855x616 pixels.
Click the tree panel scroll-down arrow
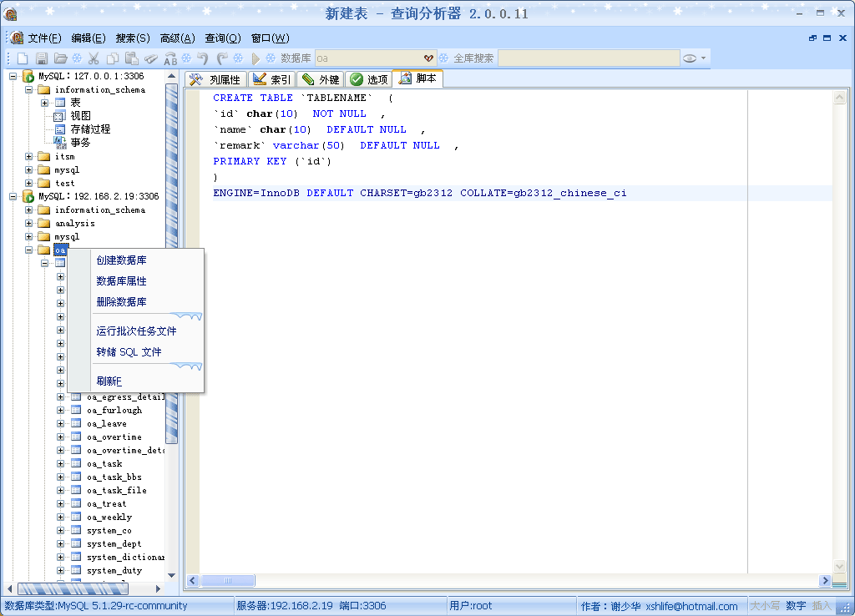171,575
